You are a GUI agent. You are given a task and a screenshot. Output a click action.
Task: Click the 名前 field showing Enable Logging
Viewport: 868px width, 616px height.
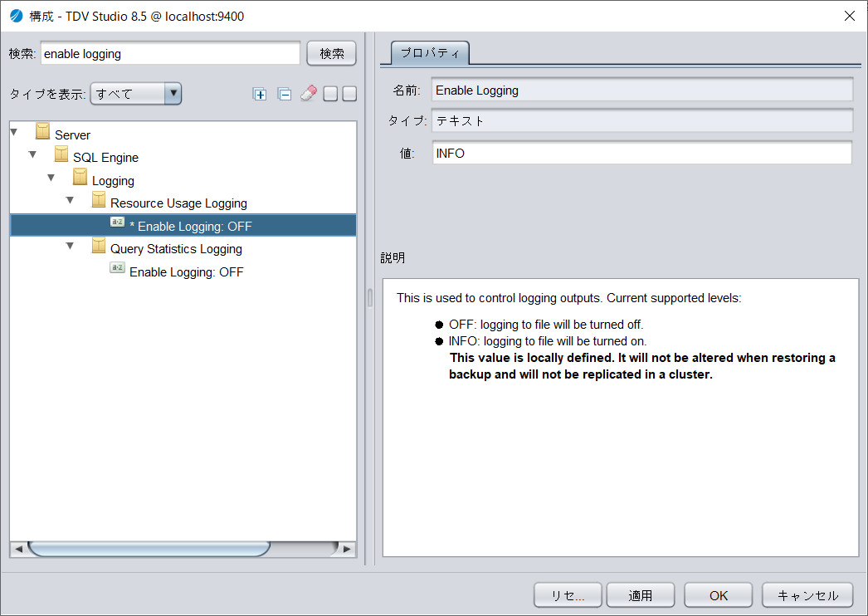[642, 90]
